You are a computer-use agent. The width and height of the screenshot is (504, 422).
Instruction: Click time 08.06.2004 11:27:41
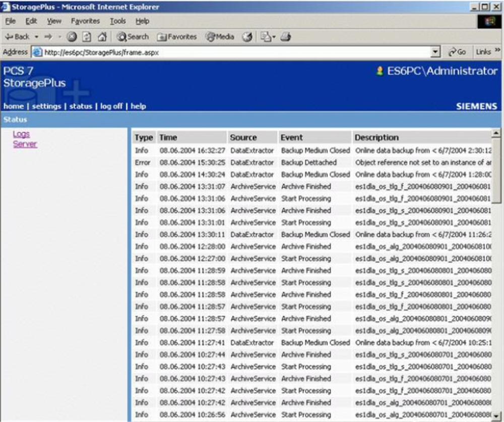[192, 342]
